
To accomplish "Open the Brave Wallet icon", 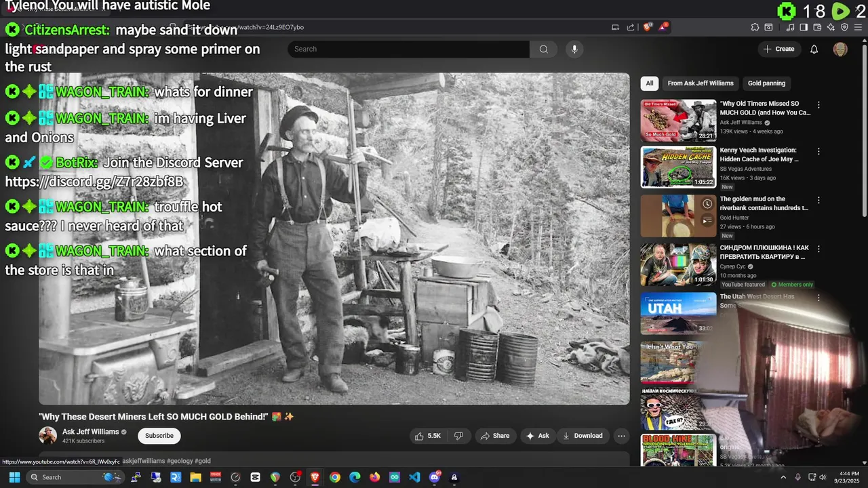I will 817,27.
